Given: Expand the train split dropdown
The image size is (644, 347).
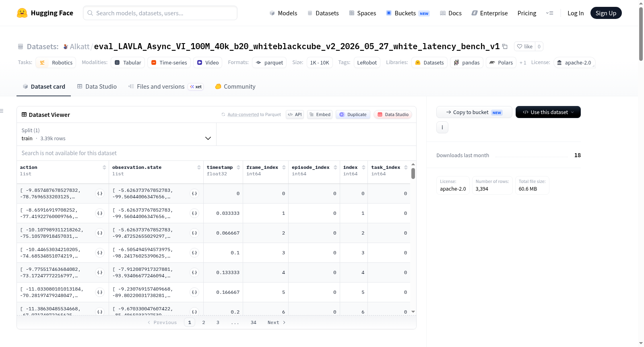Looking at the screenshot, I should [x=116, y=134].
